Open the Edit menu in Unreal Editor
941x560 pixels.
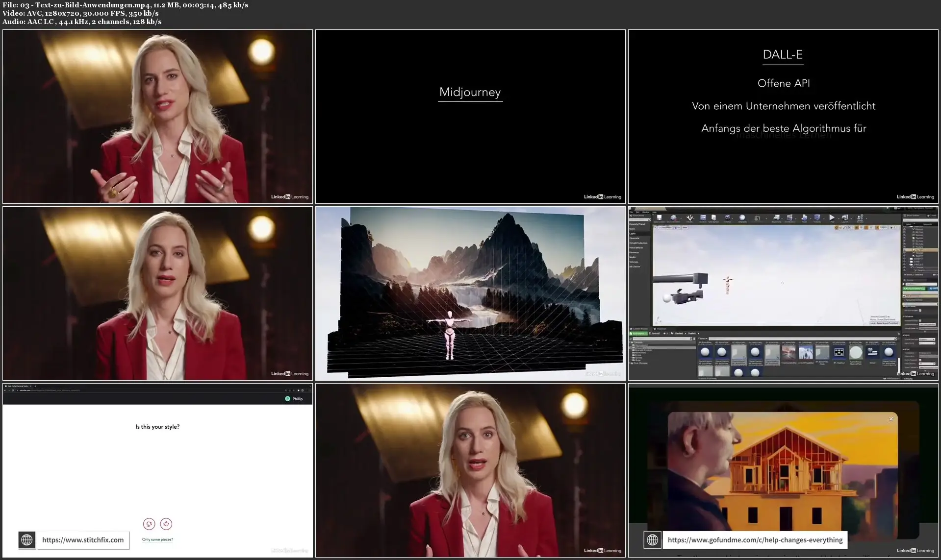[637, 212]
